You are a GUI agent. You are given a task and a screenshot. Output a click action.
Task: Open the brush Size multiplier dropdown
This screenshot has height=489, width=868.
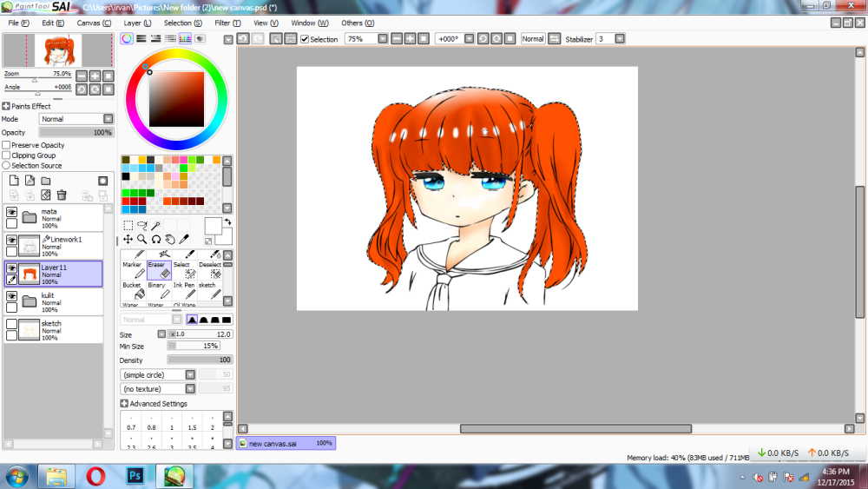(161, 334)
